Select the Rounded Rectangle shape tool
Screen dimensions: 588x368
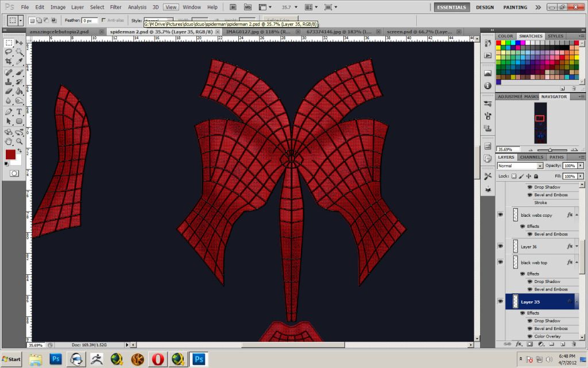[x=19, y=121]
